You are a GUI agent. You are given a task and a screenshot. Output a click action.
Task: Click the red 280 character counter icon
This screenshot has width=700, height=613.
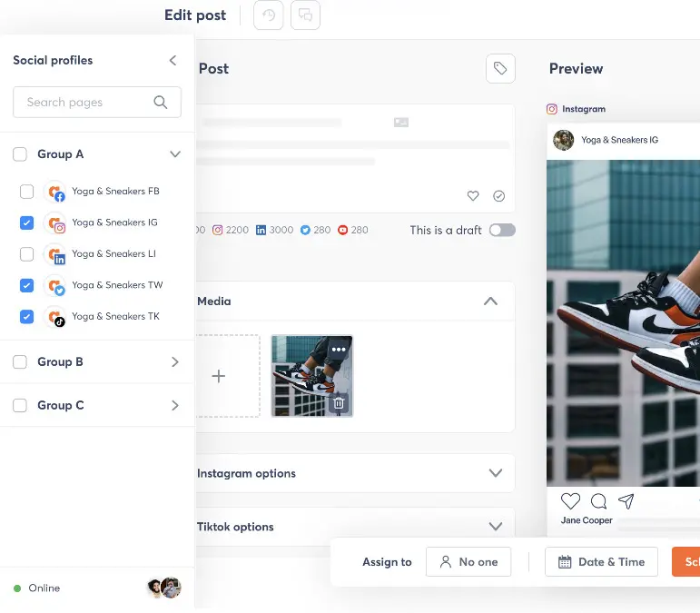(343, 230)
